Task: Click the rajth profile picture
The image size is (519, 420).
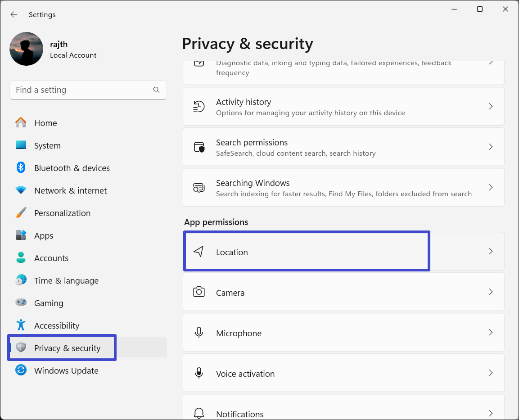Action: pyautogui.click(x=27, y=49)
